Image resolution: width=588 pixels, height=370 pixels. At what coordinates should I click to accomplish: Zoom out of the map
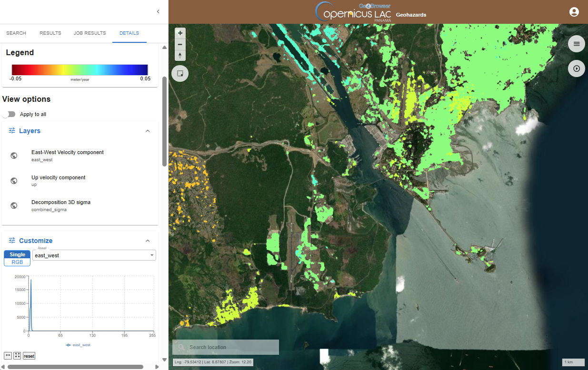[x=180, y=44]
